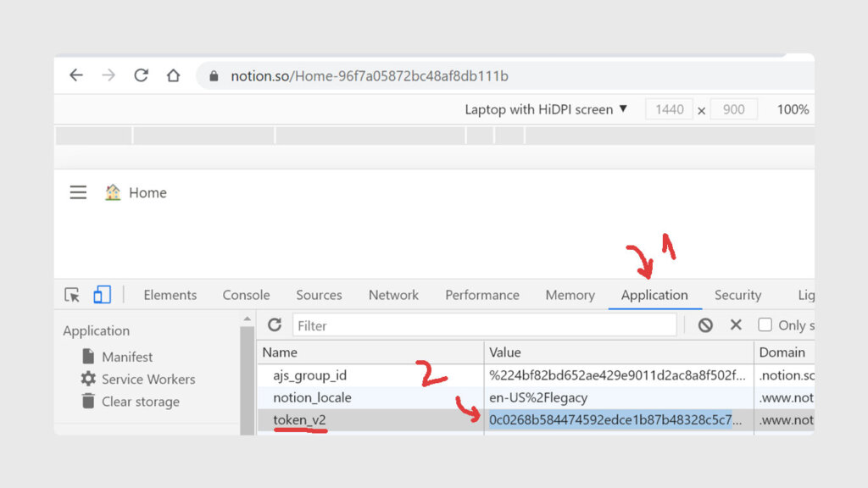Open the Security tab
This screenshot has width=868, height=488.
click(x=737, y=295)
